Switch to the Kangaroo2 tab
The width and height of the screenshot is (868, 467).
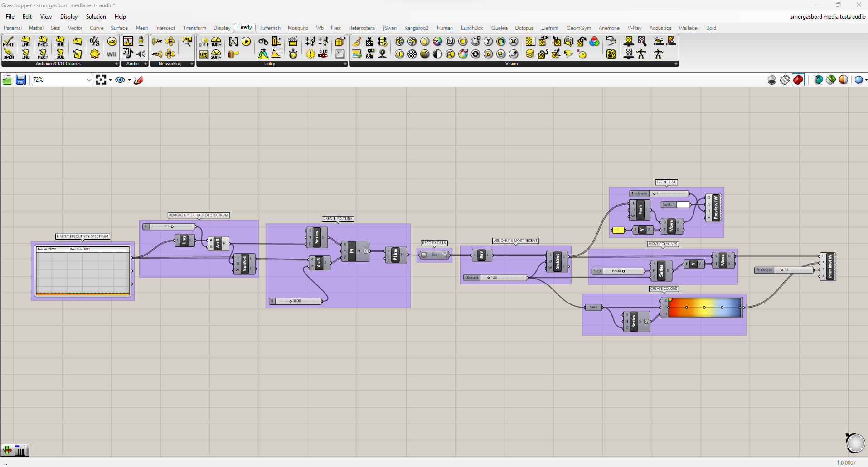(416, 28)
